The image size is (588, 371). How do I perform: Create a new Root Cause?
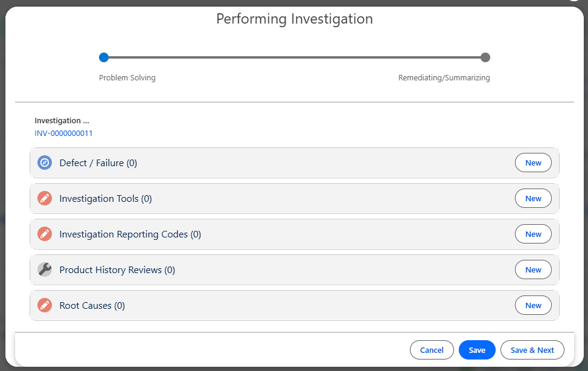click(x=532, y=306)
